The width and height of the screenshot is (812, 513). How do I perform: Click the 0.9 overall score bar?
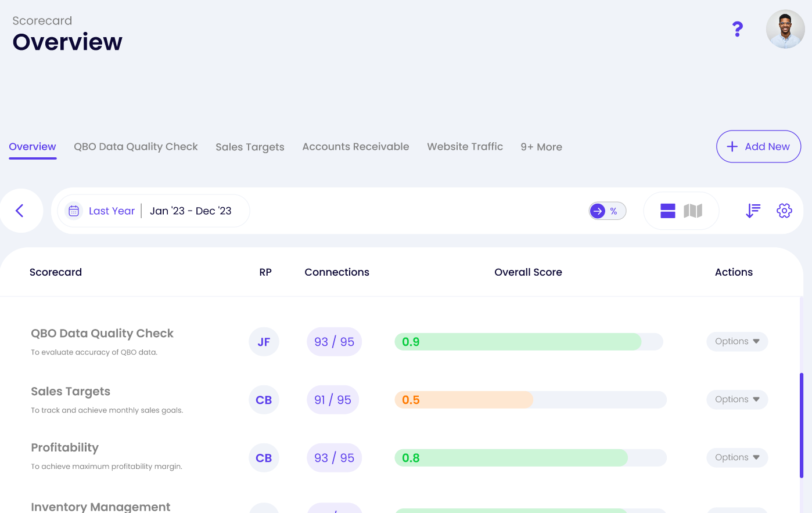(x=529, y=342)
